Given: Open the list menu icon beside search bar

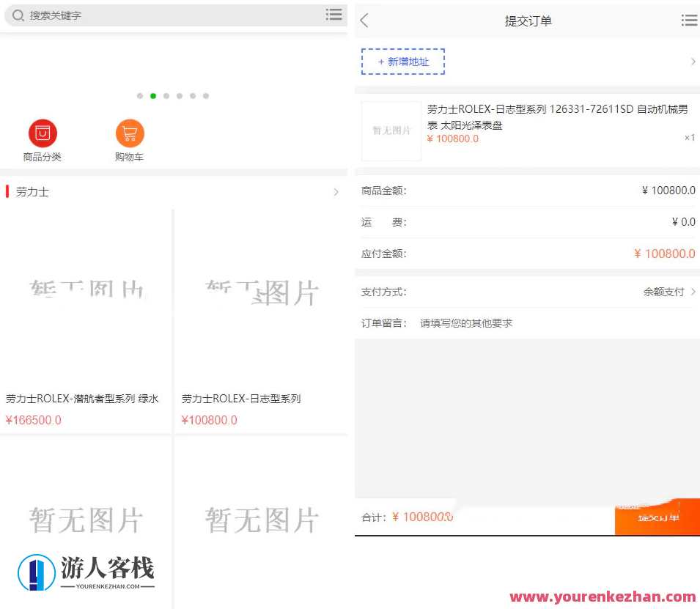Looking at the screenshot, I should [x=334, y=15].
